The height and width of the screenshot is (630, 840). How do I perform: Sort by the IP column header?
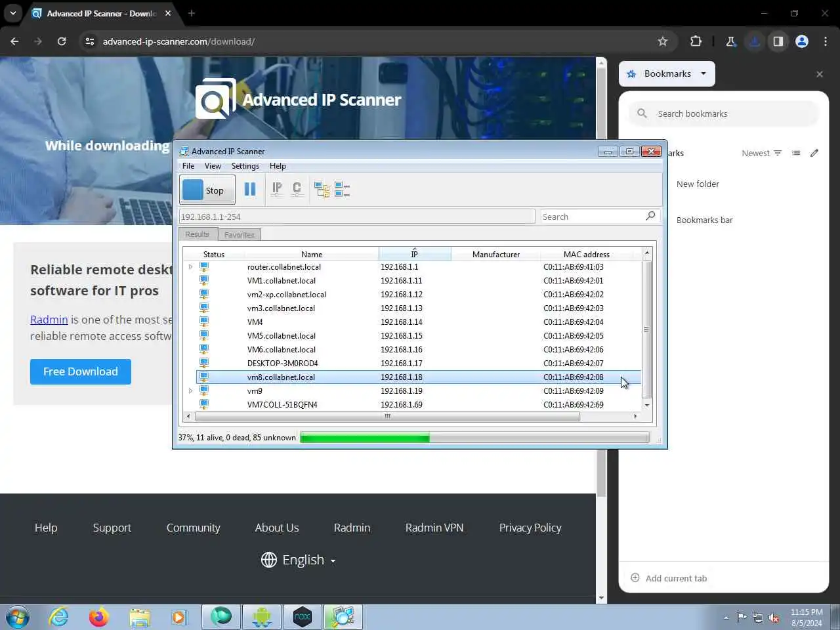coord(415,254)
